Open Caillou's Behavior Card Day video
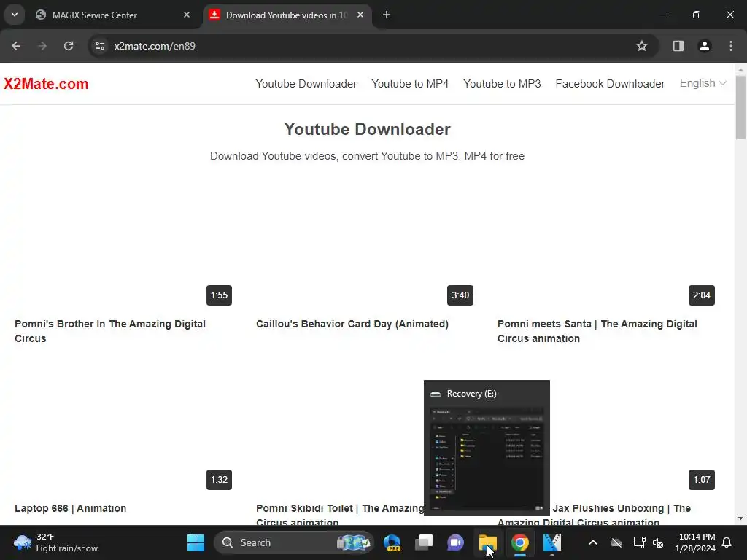747x560 pixels. pyautogui.click(x=352, y=324)
